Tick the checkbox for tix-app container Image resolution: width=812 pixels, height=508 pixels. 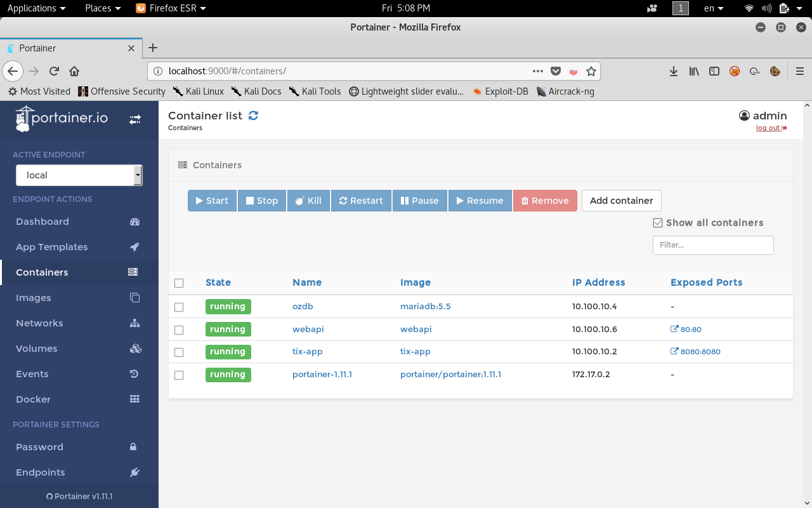pyautogui.click(x=179, y=352)
